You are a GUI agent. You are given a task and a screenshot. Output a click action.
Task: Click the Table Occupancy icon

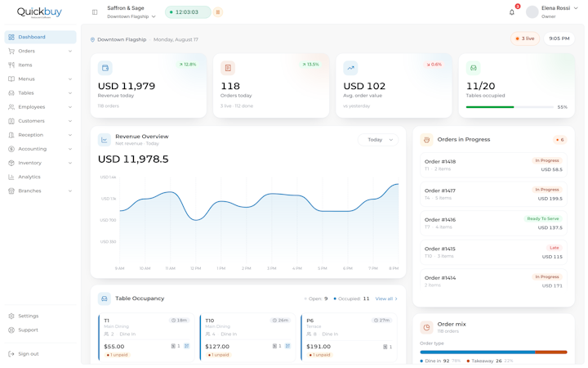point(105,298)
